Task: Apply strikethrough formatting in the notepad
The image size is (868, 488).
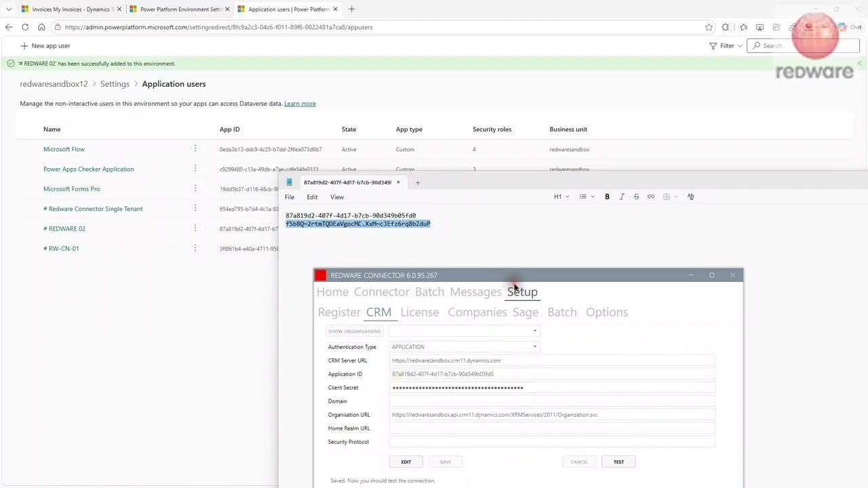Action: (636, 197)
